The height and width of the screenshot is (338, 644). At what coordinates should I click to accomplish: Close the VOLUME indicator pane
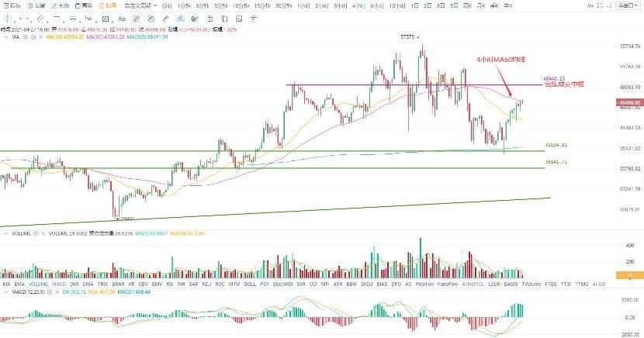(x=43, y=234)
